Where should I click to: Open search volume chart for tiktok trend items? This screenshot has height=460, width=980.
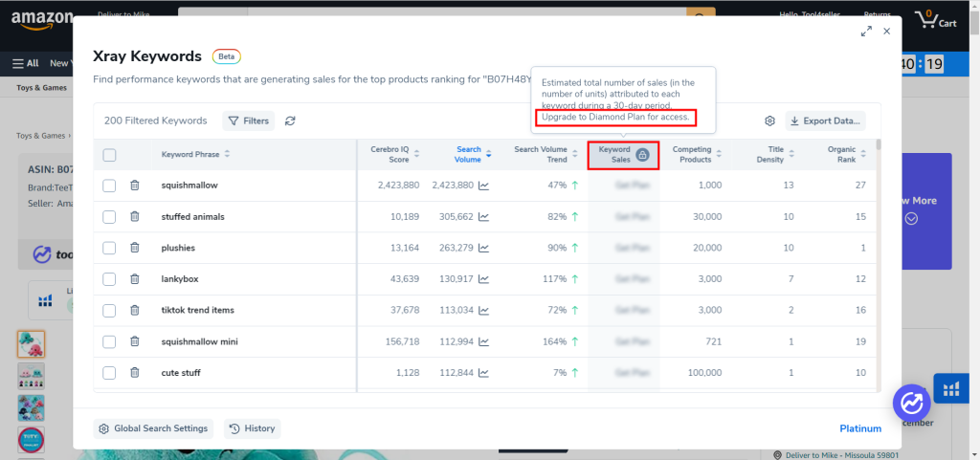coord(483,310)
